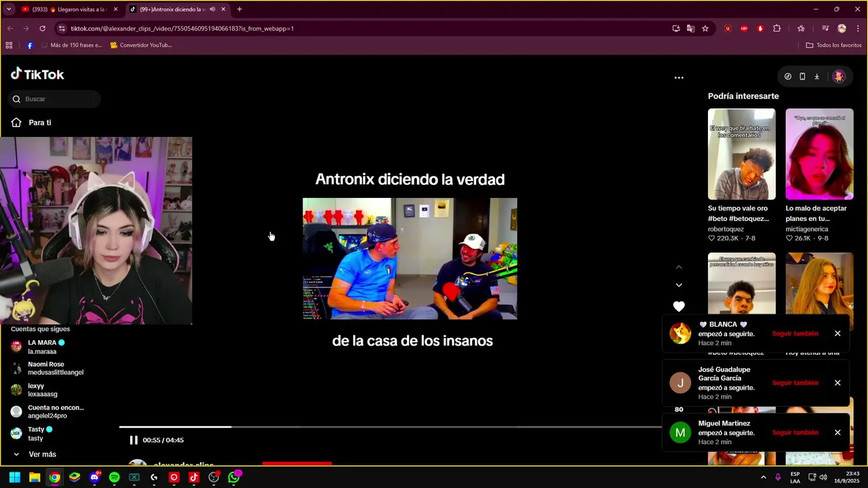
Task: Dismiss José Guadalupe follow notification
Action: point(837,383)
